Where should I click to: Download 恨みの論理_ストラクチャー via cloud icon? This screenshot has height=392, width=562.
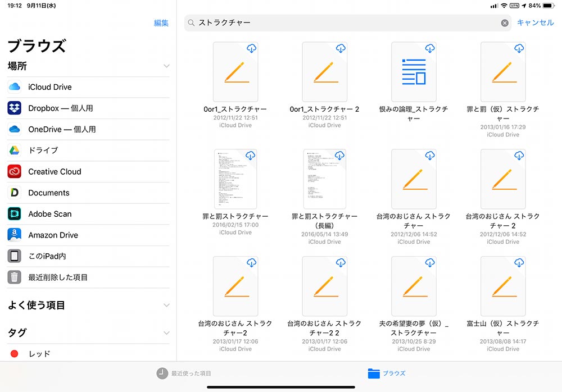point(430,48)
